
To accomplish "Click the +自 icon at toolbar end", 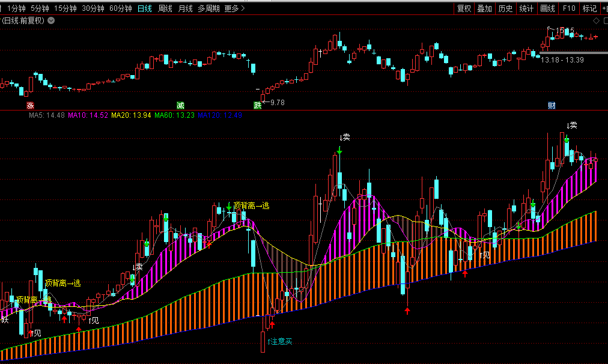I will 603,8.
